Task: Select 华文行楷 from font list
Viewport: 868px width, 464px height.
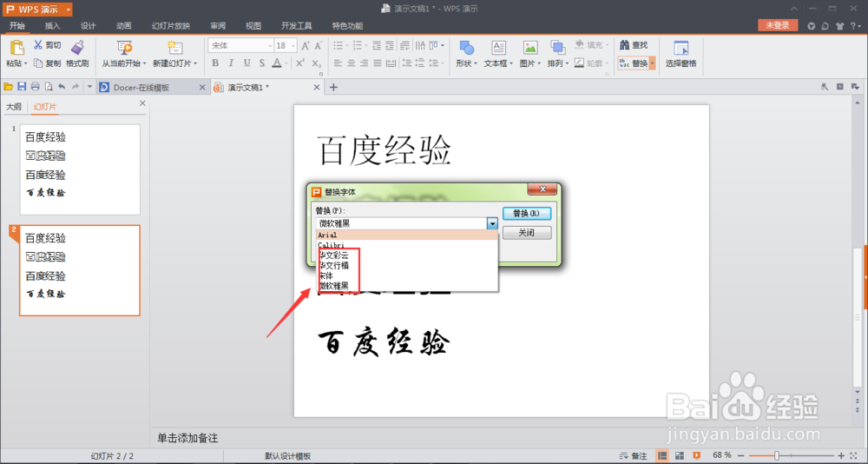Action: tap(407, 265)
